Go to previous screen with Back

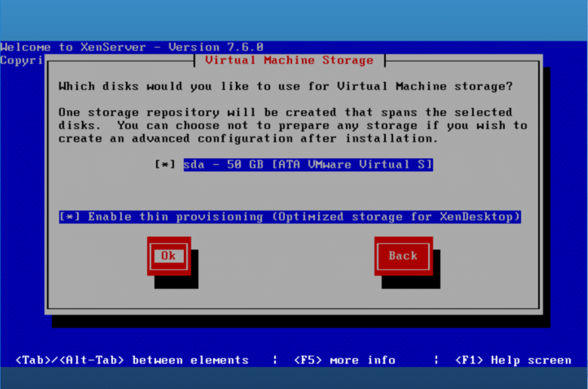pyautogui.click(x=403, y=256)
